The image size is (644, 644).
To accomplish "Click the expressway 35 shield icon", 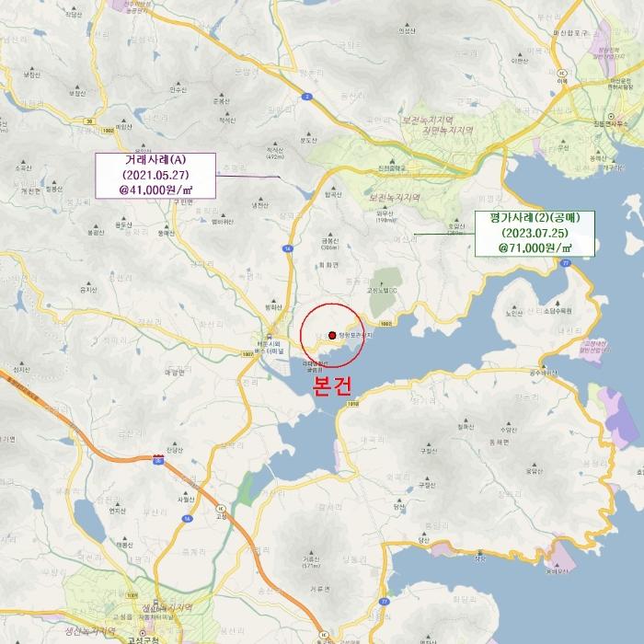I will (158, 460).
